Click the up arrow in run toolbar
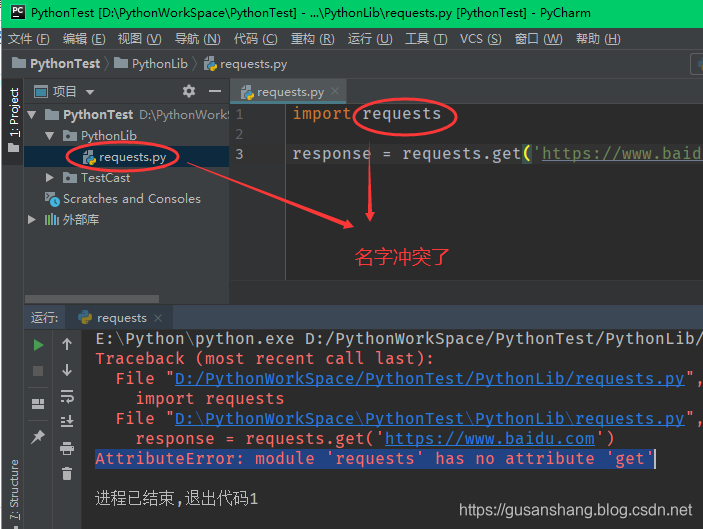The width and height of the screenshot is (703, 529). (67, 344)
